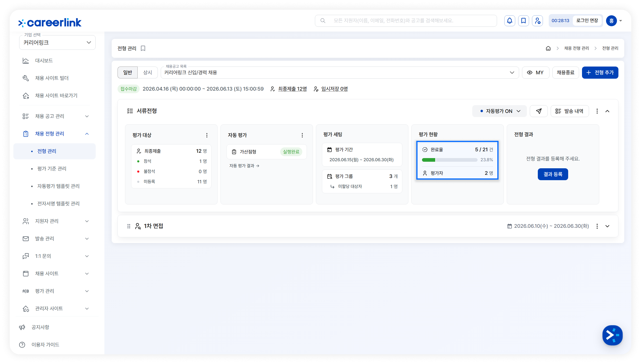Click the 채용 사이트 바로가기 house icon
This screenshot has height=364, width=641.
pos(26,96)
